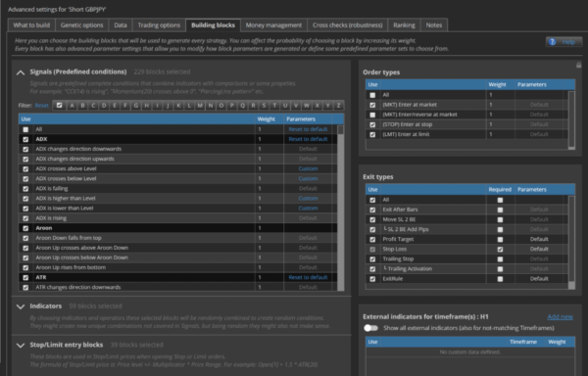
Task: Click Reset to default for All row
Action: click(x=308, y=129)
